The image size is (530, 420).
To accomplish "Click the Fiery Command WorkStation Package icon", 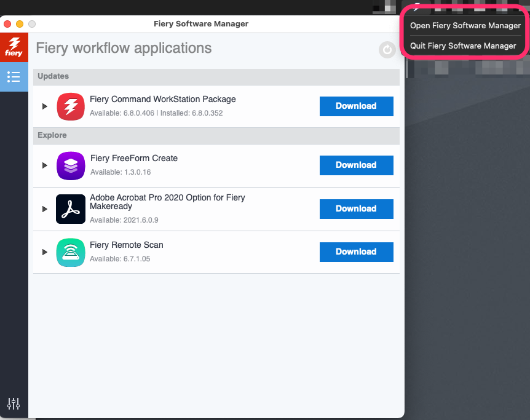I will pos(70,106).
